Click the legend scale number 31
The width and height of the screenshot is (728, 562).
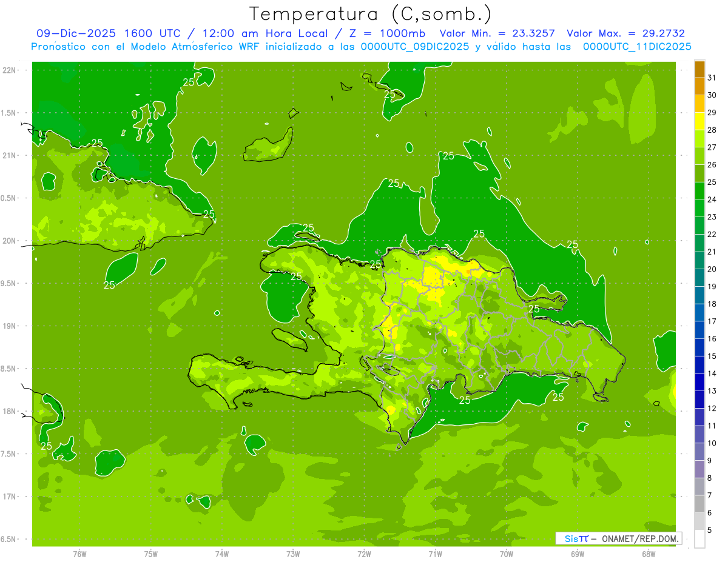[712, 78]
